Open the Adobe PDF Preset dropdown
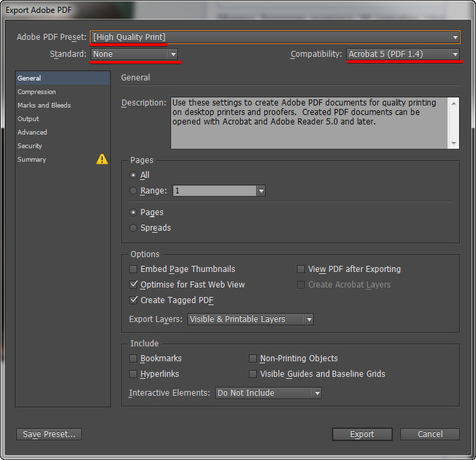The image size is (476, 460). pyautogui.click(x=275, y=37)
